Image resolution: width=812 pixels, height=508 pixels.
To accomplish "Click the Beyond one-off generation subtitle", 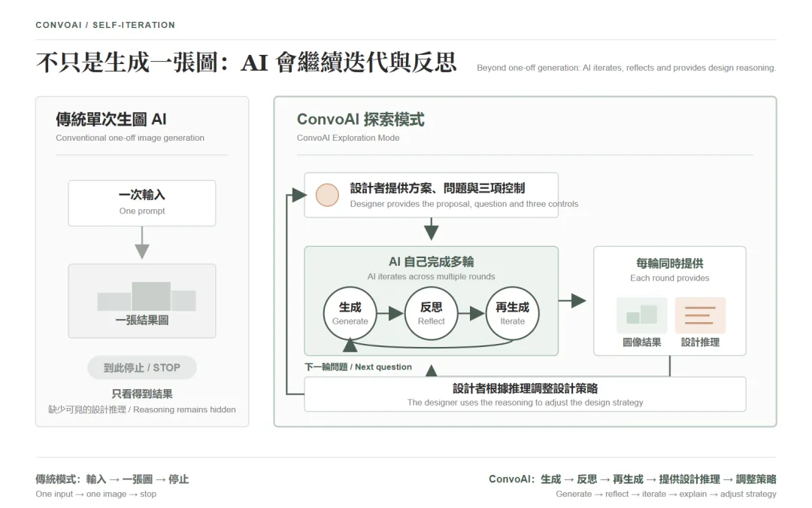I will coord(626,68).
